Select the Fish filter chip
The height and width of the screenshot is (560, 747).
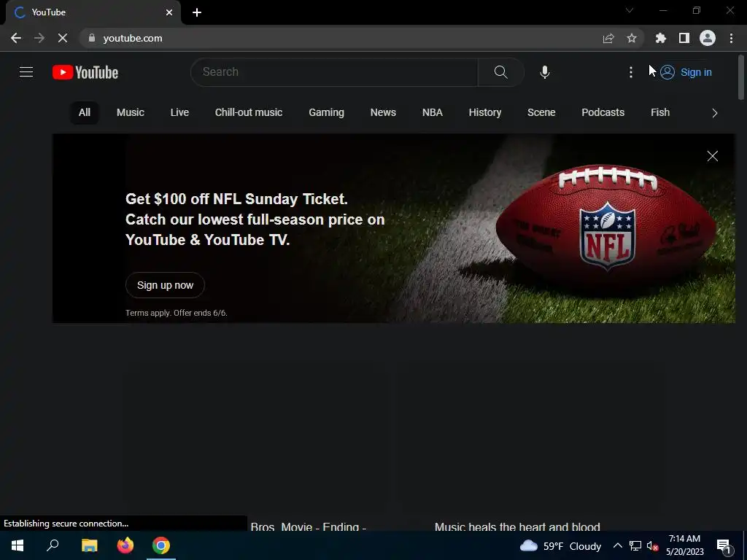659,112
